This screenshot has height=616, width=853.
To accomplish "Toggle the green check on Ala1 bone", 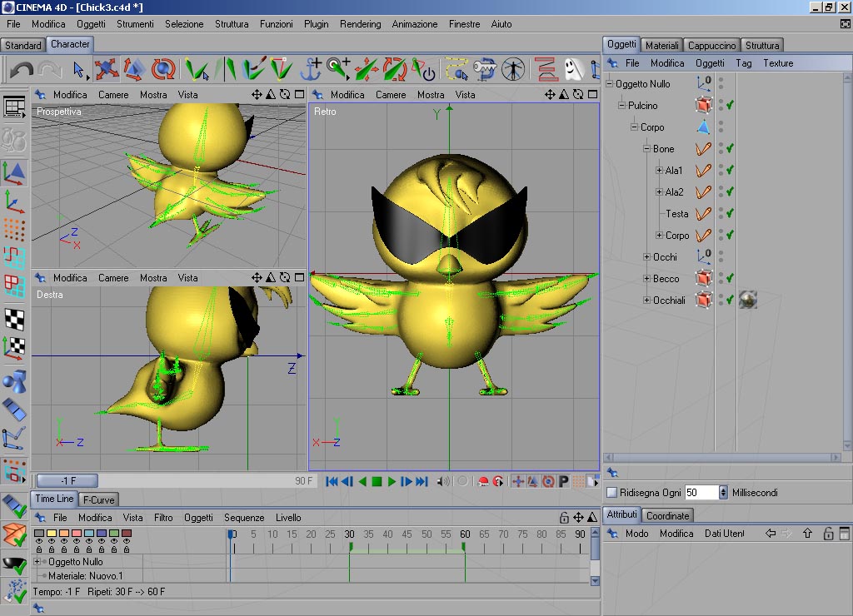I will 730,170.
